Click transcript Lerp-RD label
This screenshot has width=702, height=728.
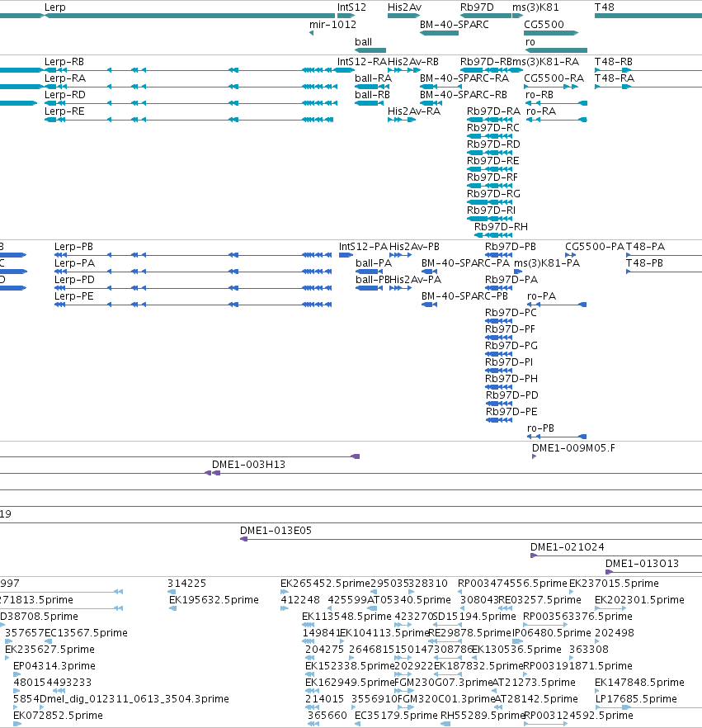[64, 95]
